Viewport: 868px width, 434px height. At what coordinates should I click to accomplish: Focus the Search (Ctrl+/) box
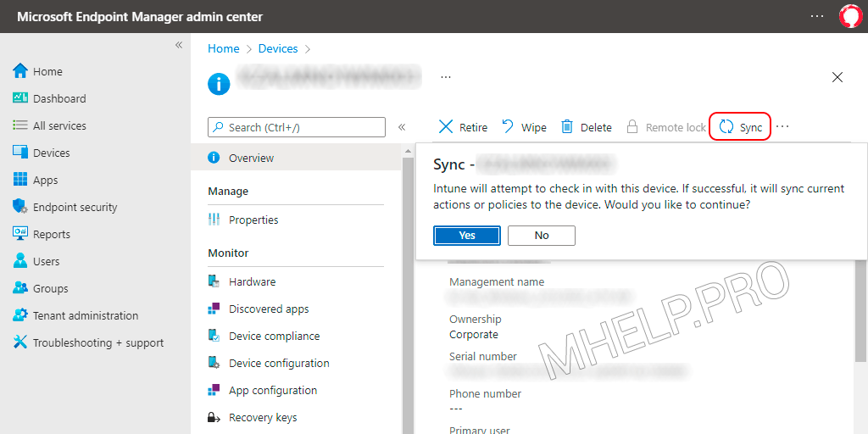pyautogui.click(x=297, y=127)
